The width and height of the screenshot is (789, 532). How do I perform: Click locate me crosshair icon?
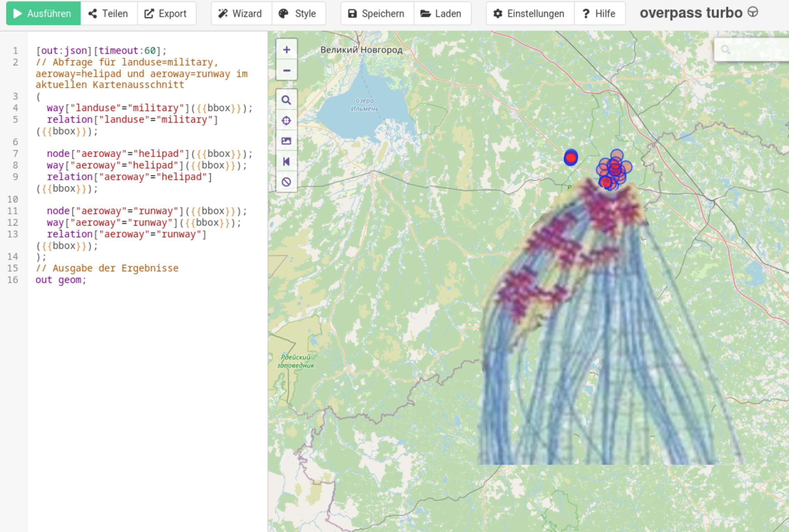pyautogui.click(x=286, y=120)
